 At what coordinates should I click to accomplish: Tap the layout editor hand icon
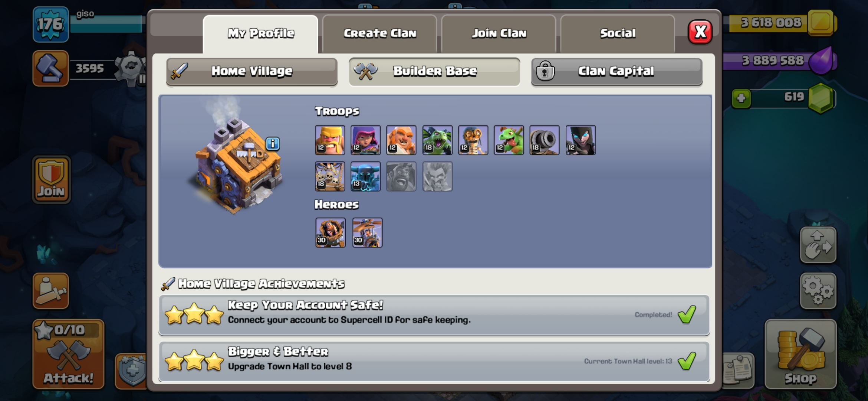tap(818, 245)
